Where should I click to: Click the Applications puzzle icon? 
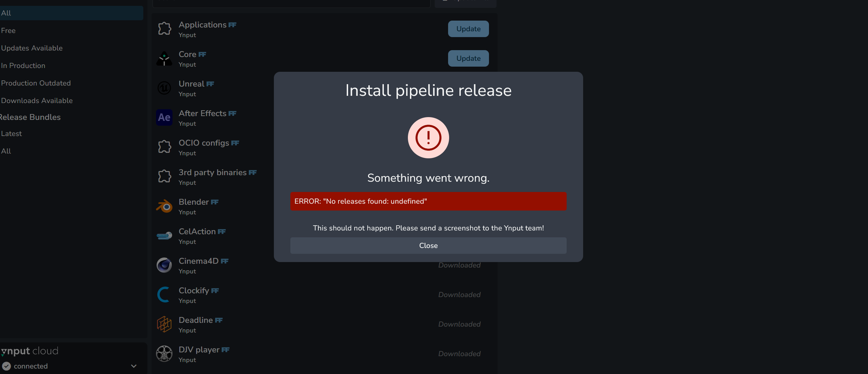[x=164, y=29]
